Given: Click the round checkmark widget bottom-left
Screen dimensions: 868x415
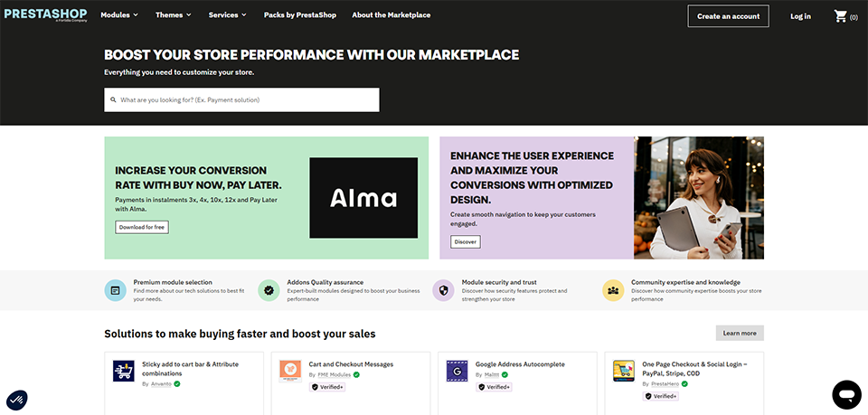Looking at the screenshot, I should [17, 399].
